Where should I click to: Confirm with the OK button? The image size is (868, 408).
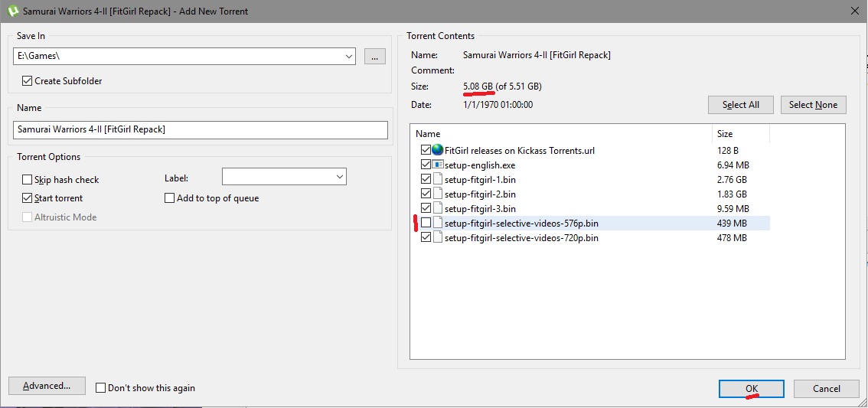(x=751, y=389)
